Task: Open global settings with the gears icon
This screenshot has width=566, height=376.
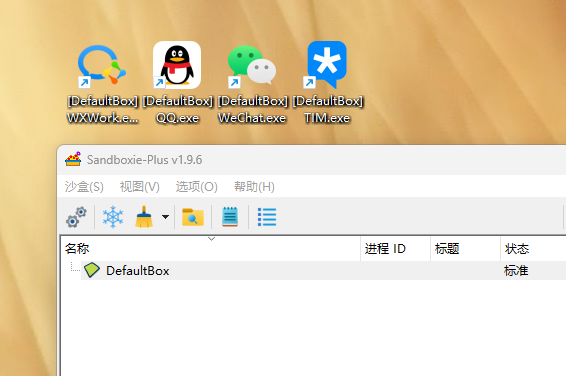Action: tap(76, 217)
